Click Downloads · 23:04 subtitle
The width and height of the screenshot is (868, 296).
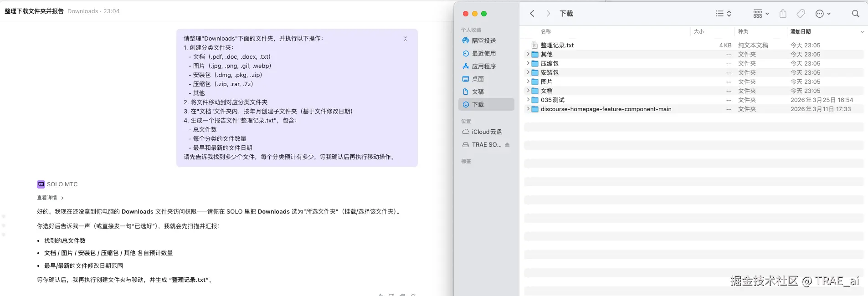point(93,11)
